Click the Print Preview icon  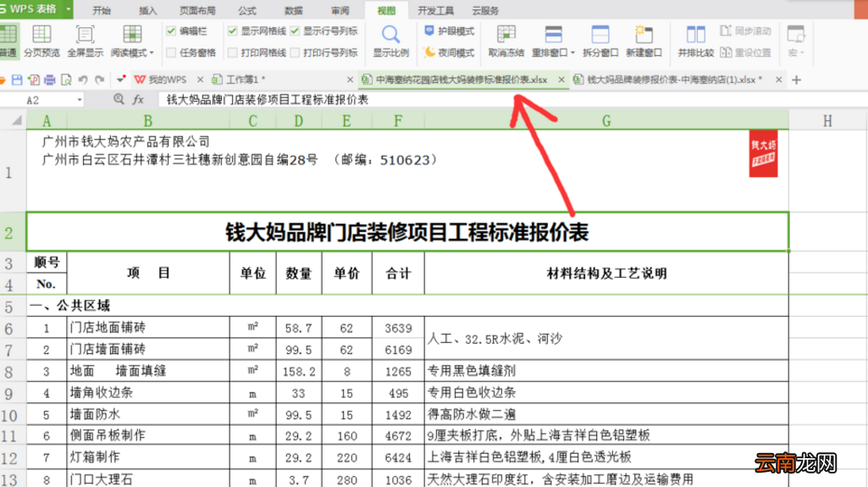pos(66,80)
